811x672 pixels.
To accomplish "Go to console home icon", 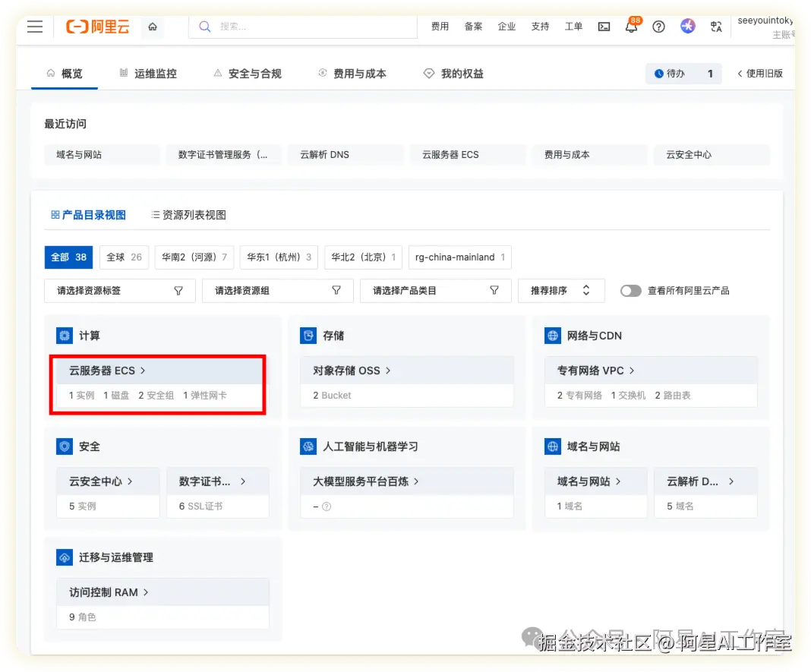I will pyautogui.click(x=153, y=27).
